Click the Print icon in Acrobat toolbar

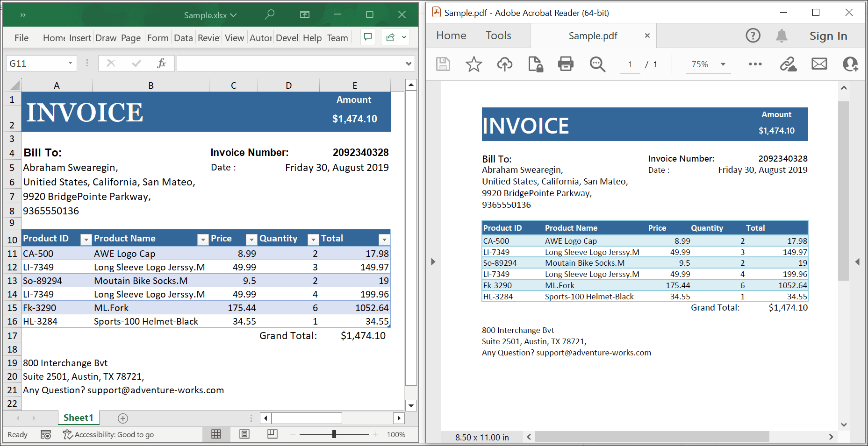[x=566, y=64]
